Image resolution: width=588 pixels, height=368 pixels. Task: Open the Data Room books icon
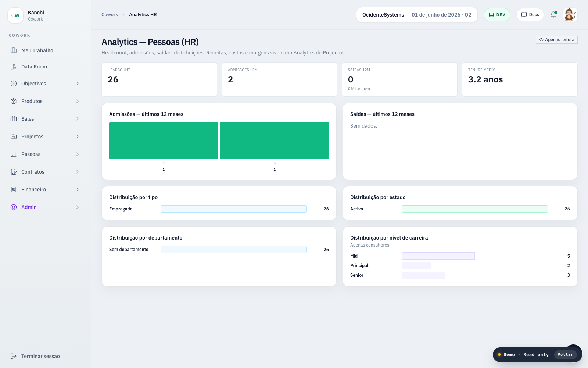tap(14, 67)
